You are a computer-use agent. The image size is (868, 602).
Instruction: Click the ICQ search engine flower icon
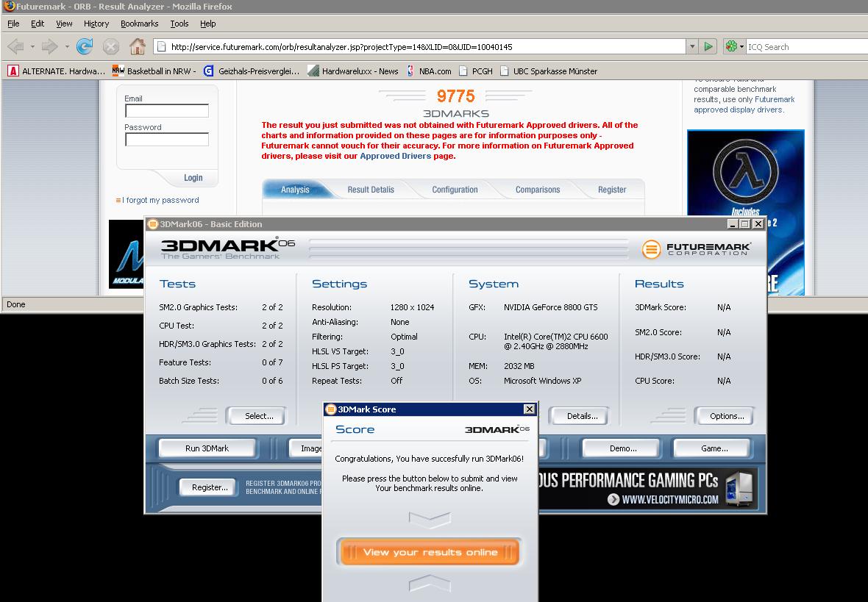[731, 46]
